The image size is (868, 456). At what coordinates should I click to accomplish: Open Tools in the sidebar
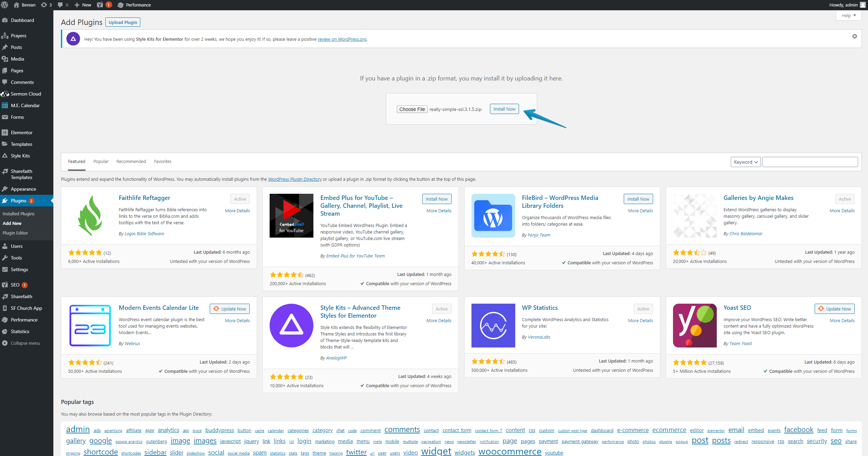(16, 258)
